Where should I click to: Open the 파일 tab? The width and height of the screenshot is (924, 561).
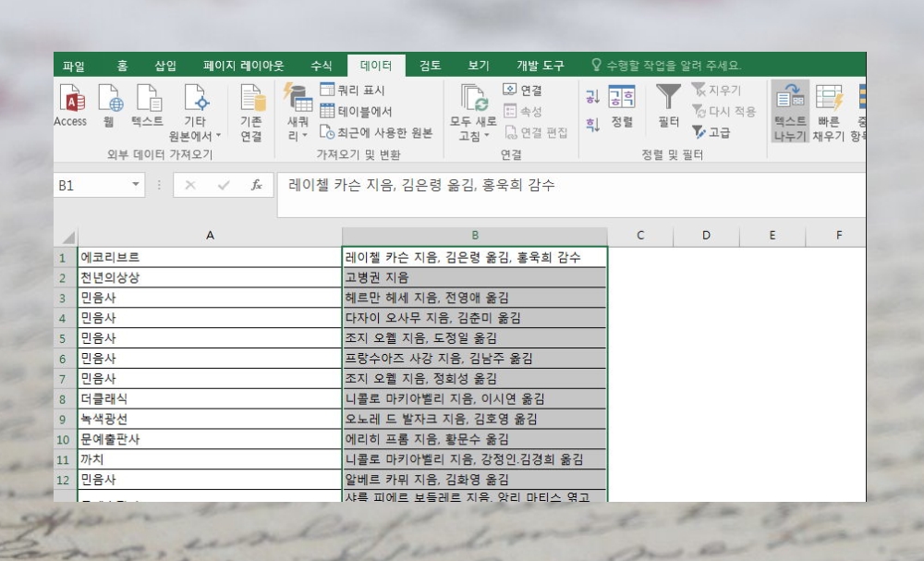pos(74,66)
